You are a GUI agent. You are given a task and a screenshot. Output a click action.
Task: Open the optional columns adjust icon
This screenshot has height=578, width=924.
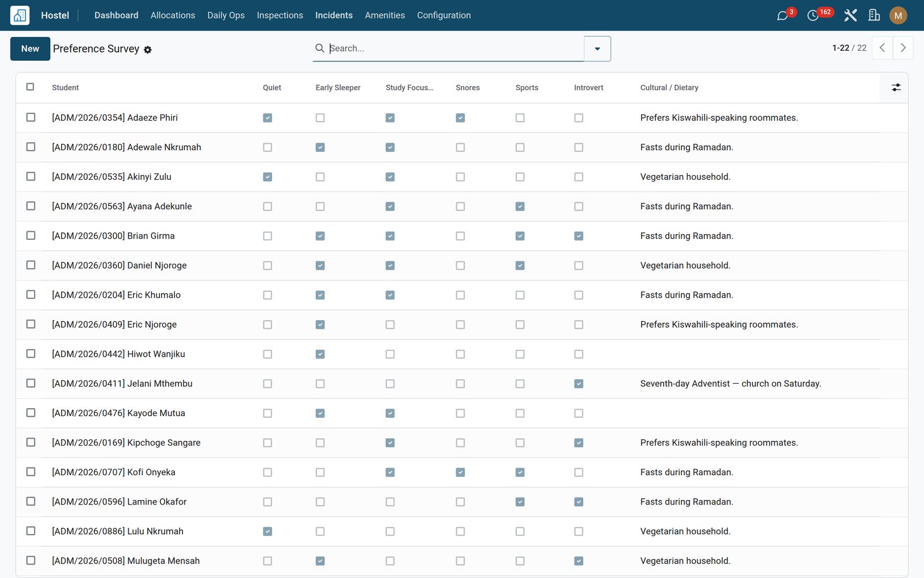pos(896,87)
